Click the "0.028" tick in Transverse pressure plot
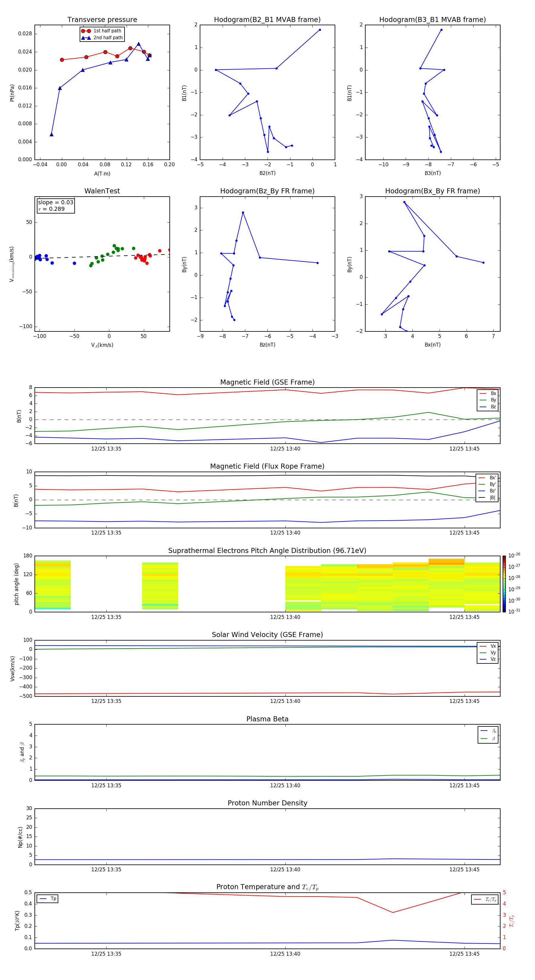Image resolution: width=535 pixels, height=980 pixels. coord(25,34)
